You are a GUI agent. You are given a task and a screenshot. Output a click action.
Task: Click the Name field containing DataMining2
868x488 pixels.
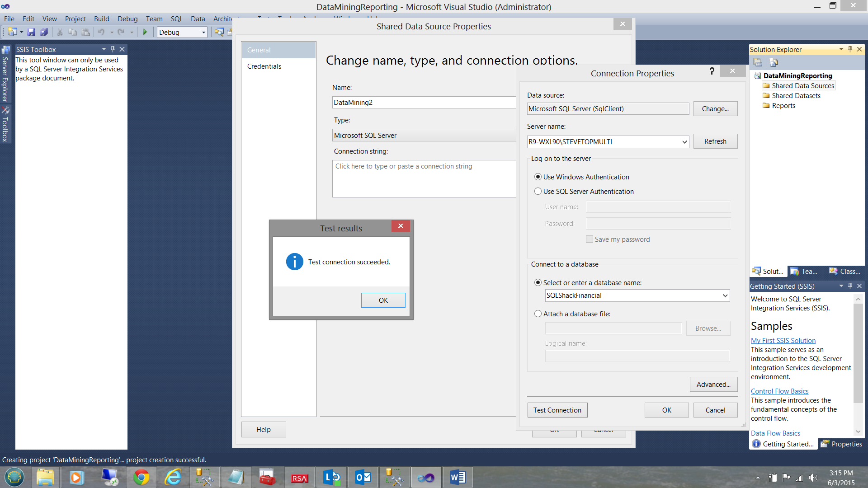(423, 103)
